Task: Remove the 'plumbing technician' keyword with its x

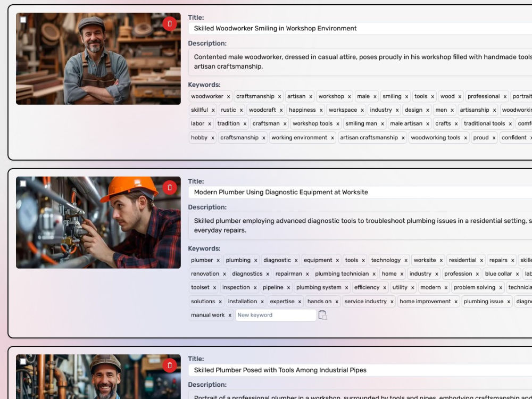Action: [x=374, y=274]
